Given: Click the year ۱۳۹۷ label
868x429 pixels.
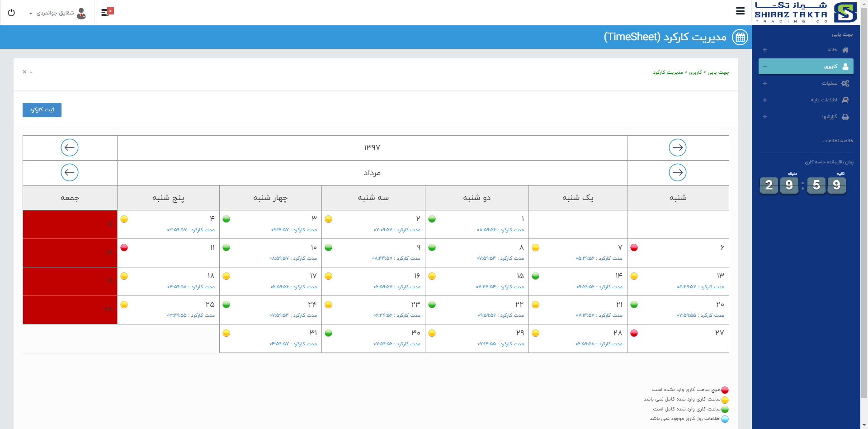Looking at the screenshot, I should point(372,148).
